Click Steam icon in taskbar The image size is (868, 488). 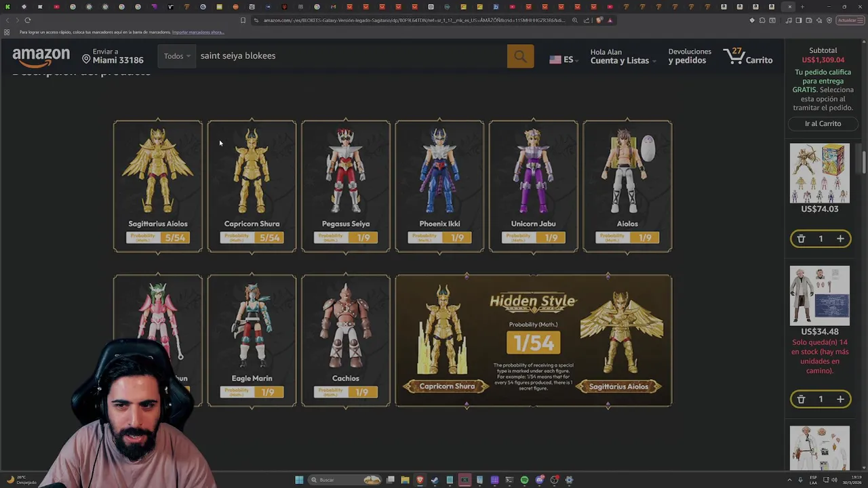pyautogui.click(x=435, y=480)
